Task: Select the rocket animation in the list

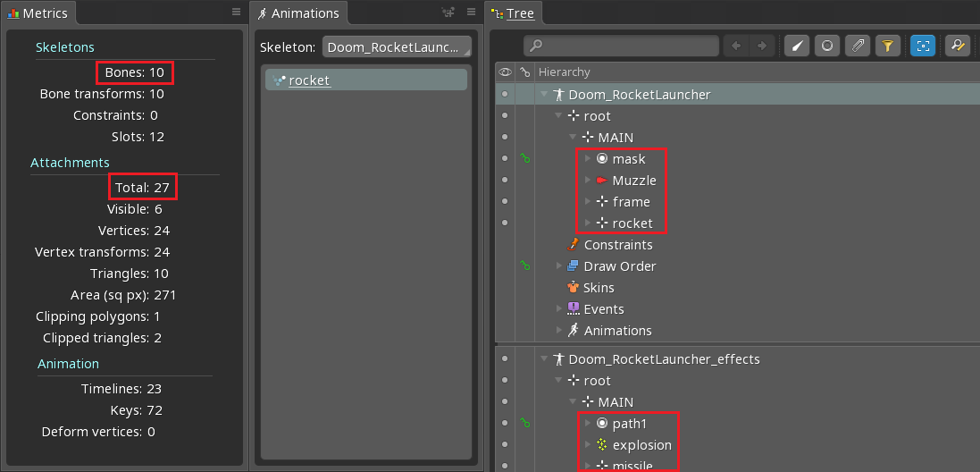Action: coord(309,80)
